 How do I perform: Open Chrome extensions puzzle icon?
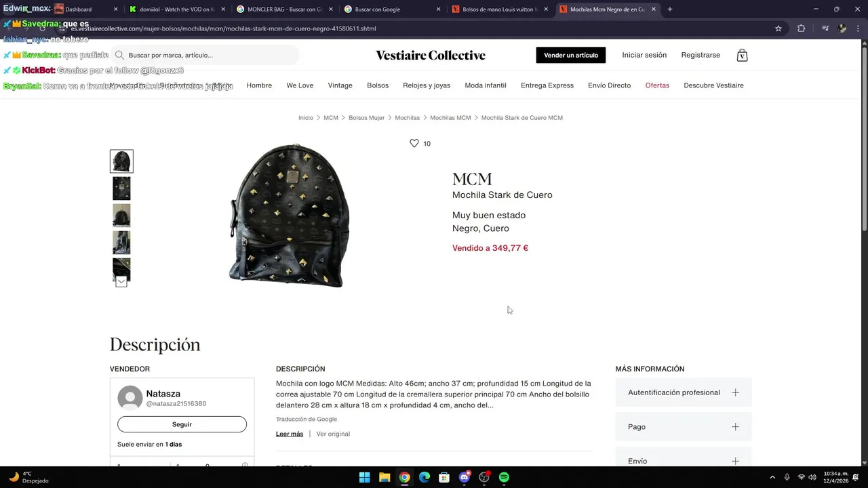802,28
